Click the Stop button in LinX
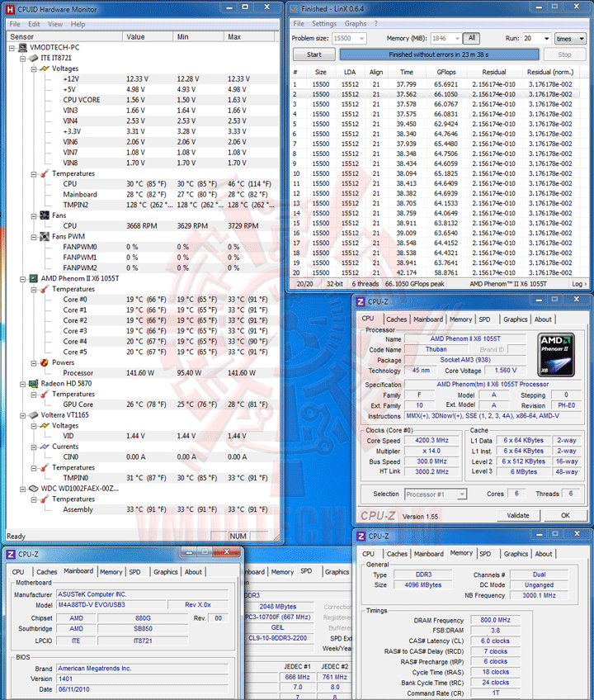This screenshot has width=594, height=700. pos(564,54)
